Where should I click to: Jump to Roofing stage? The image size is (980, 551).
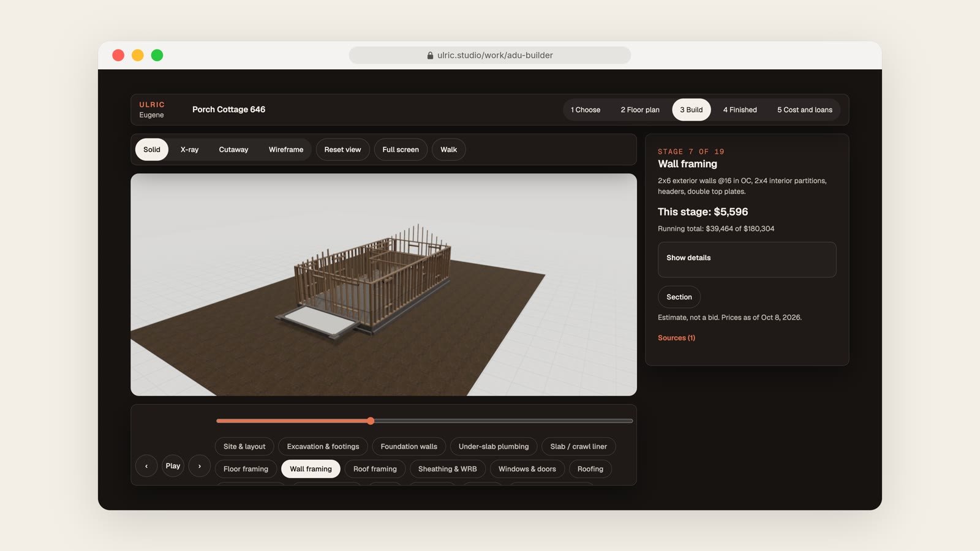coord(590,469)
